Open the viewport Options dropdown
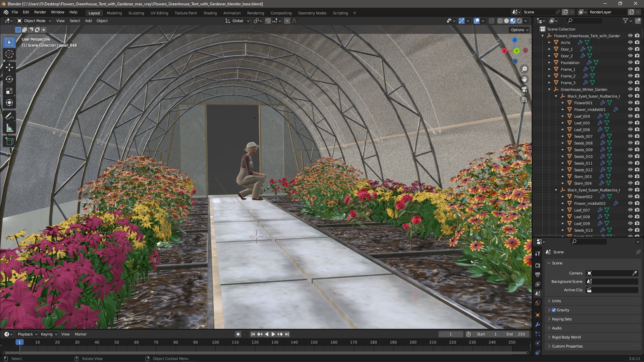Screen dimensions: 644x362 [x=520, y=30]
